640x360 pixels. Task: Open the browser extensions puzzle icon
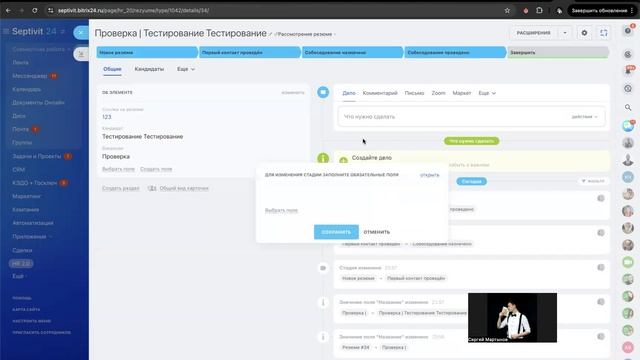[x=539, y=11]
